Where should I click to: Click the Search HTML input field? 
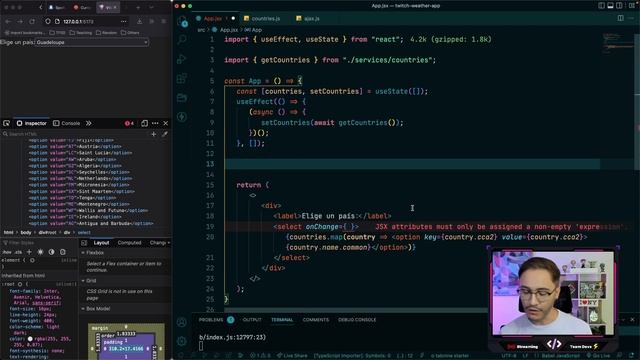[x=76, y=134]
